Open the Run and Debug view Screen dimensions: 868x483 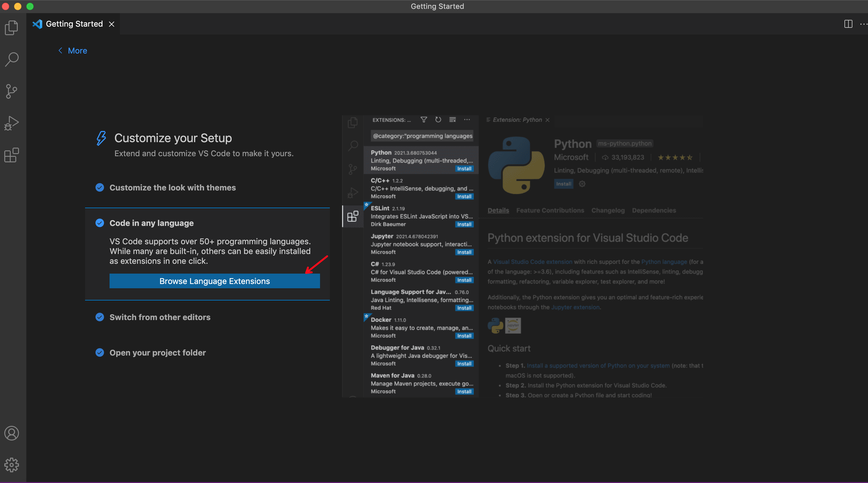point(12,123)
